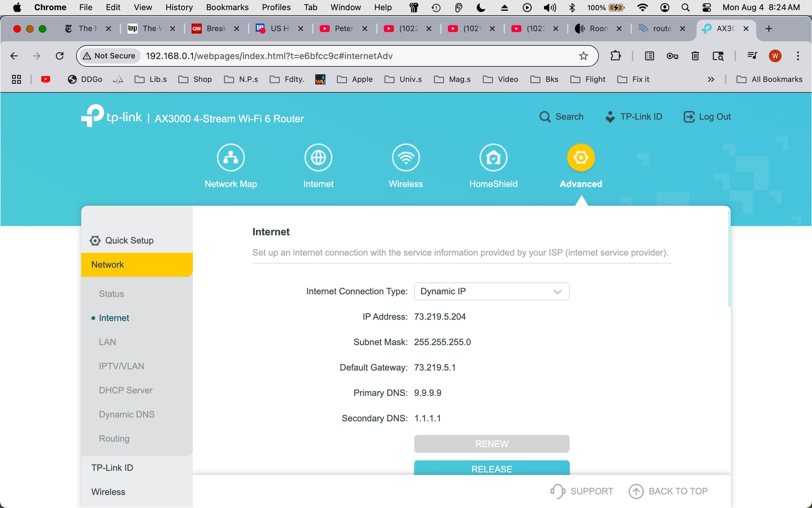The width and height of the screenshot is (812, 508).
Task: Open TP-Link ID sidebar section
Action: (112, 468)
